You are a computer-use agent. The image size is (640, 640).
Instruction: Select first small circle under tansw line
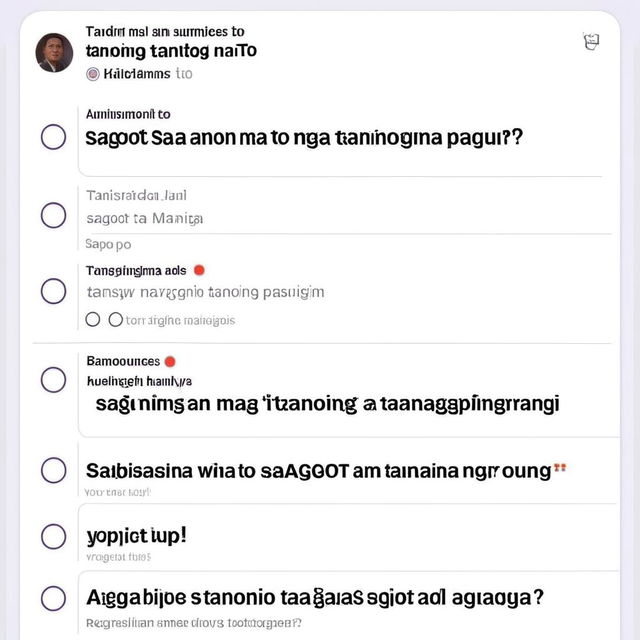point(93,319)
